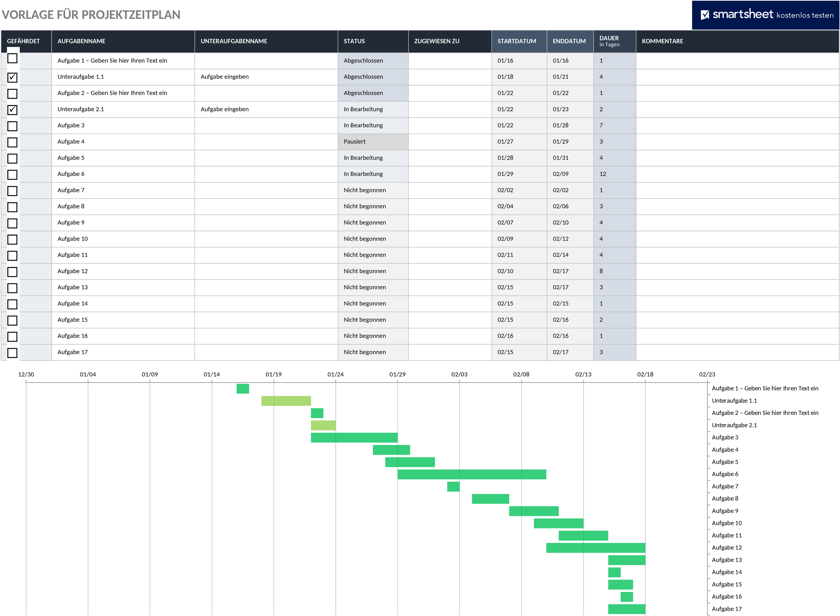Mark Aufgabe 7 as gefährdet
The width and height of the screenshot is (840, 616).
(12, 191)
